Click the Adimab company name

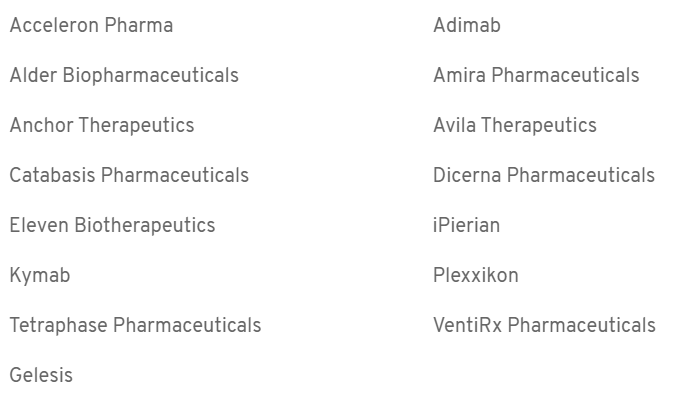(x=467, y=25)
